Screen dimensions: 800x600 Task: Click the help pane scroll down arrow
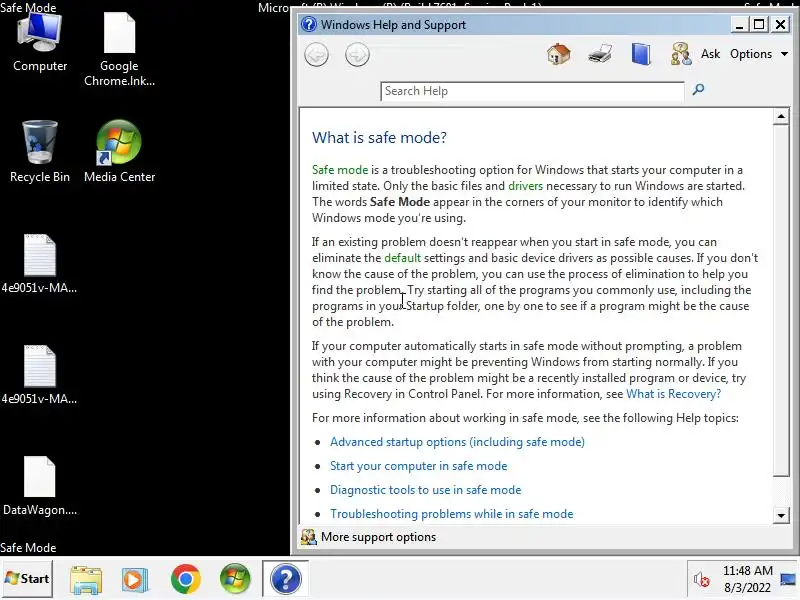[x=781, y=515]
